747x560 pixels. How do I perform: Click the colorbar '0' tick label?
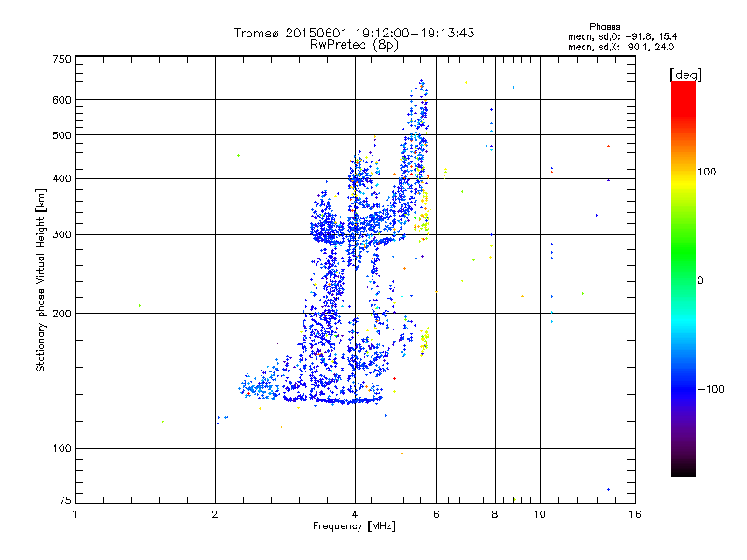[x=699, y=280]
